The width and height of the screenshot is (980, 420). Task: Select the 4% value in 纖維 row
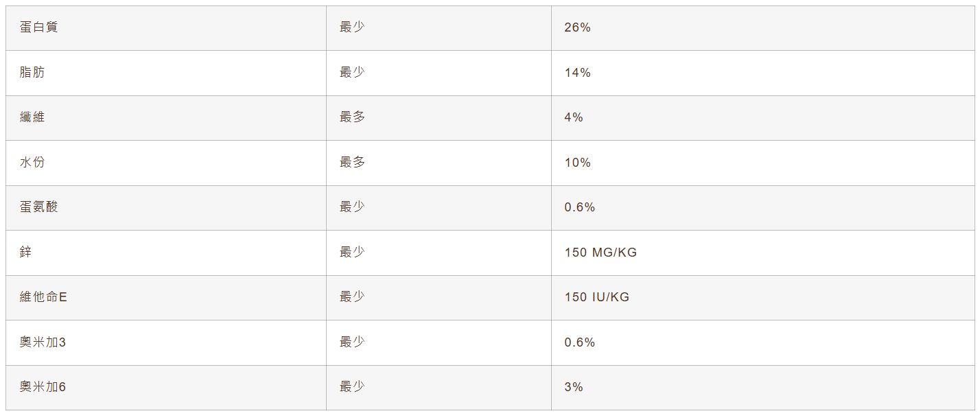coord(574,117)
